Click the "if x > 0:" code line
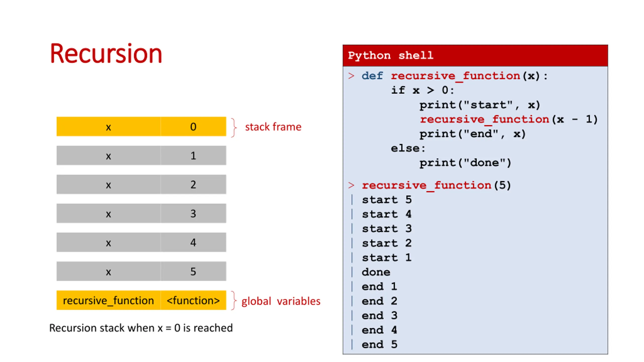The width and height of the screenshot is (644, 362). point(422,90)
